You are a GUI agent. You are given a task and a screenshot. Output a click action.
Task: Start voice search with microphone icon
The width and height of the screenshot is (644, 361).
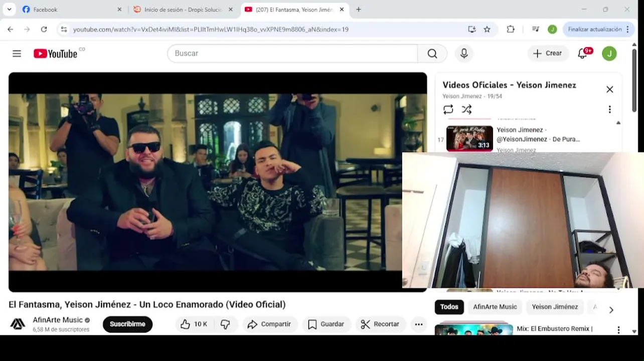[464, 54]
